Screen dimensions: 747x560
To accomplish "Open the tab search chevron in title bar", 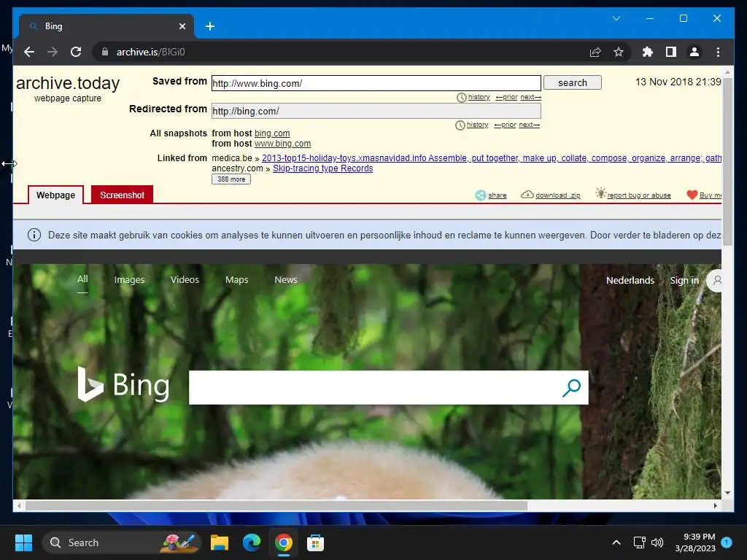I will click(616, 18).
